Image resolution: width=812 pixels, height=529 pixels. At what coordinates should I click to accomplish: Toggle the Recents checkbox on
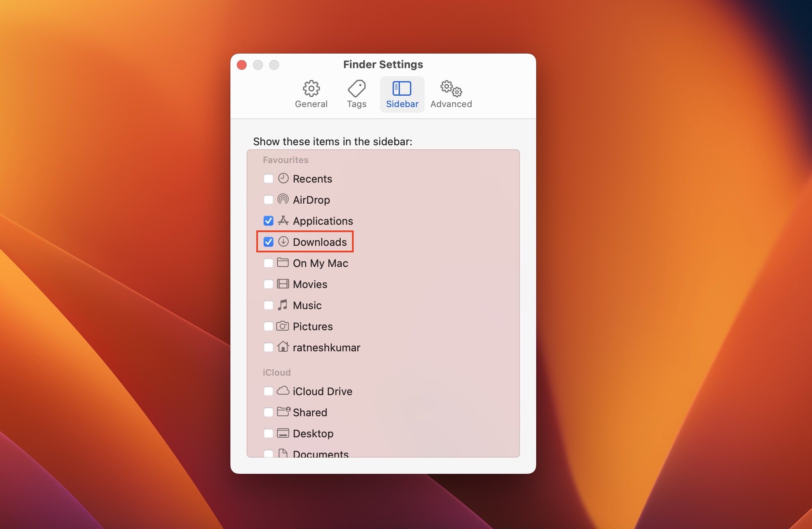coord(268,178)
